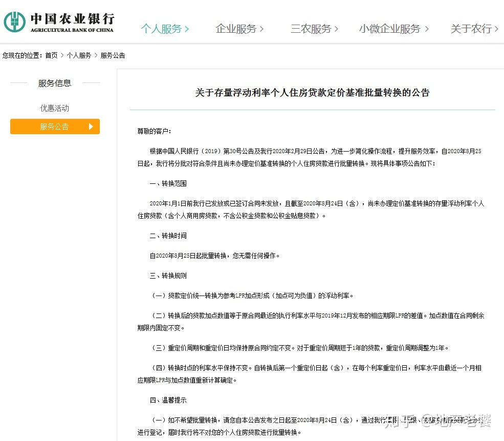Open the 企业服务 navigation menu

point(239,29)
